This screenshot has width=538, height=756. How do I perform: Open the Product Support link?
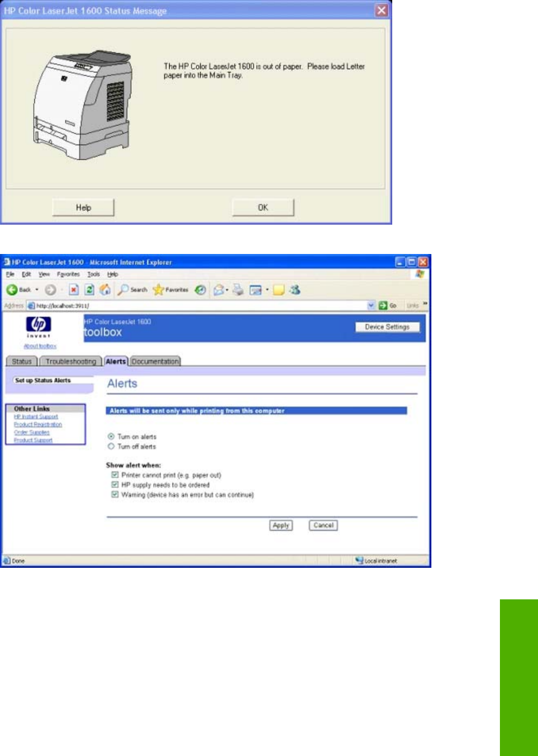(x=33, y=440)
